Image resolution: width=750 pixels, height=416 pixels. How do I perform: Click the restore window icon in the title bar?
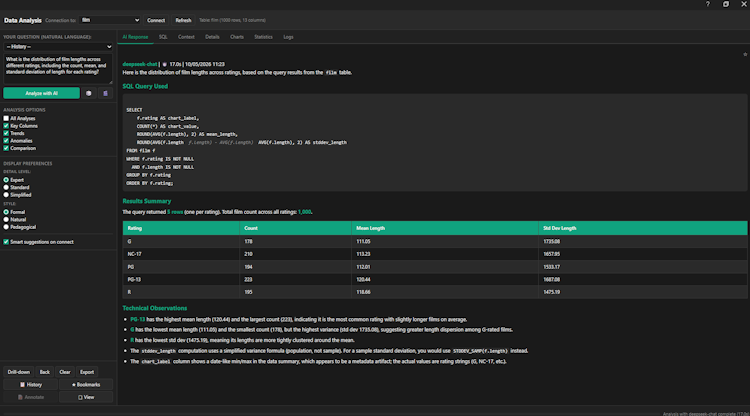pyautogui.click(x=726, y=4)
